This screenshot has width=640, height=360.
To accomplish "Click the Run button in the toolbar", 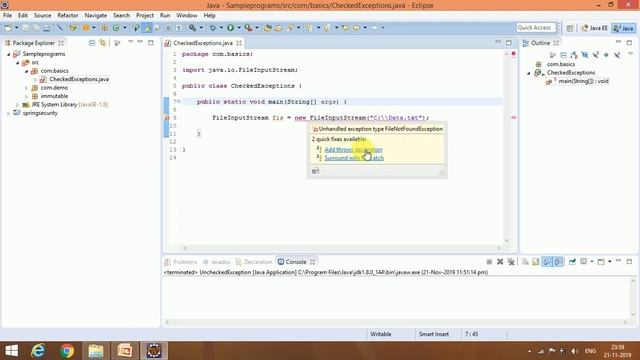I will tap(230, 28).
